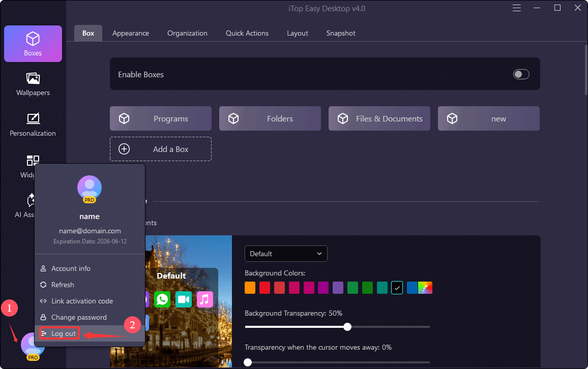Click the Add a Box button
The height and width of the screenshot is (369, 588).
click(x=161, y=149)
